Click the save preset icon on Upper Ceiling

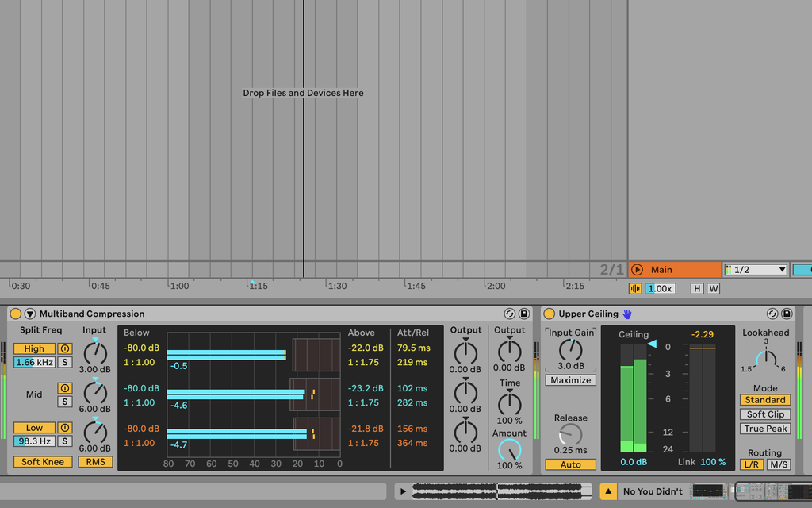787,314
